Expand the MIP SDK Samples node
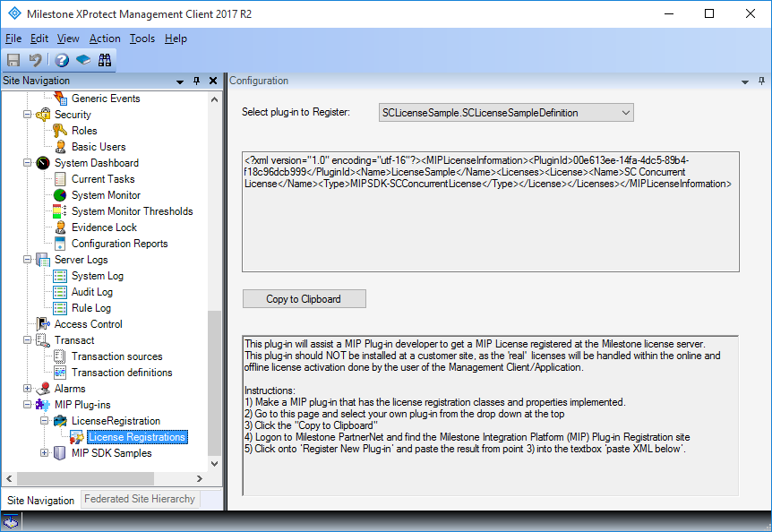772x532 pixels. click(x=44, y=453)
